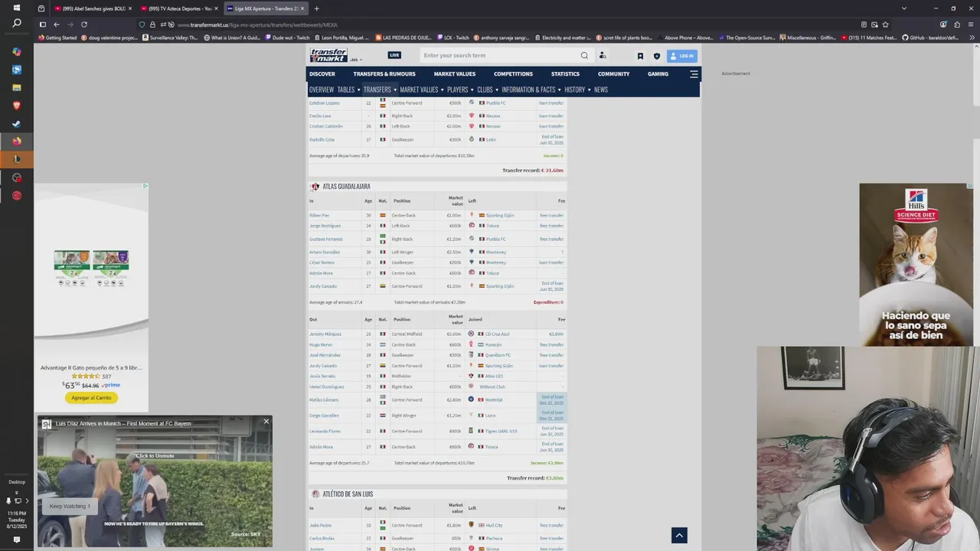980x551 pixels.
Task: Switch to the Abel Sanchez browser tab
Action: (93, 8)
